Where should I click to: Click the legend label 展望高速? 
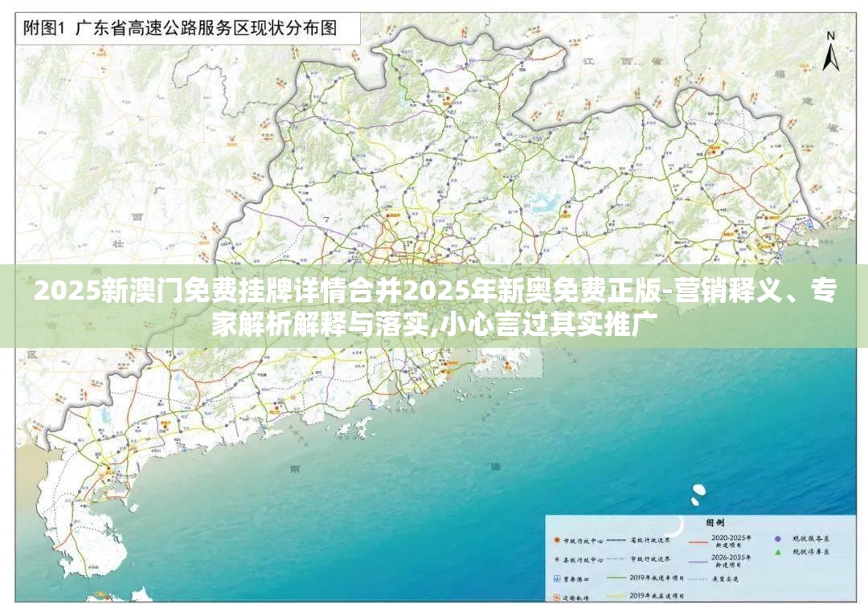click(725, 578)
